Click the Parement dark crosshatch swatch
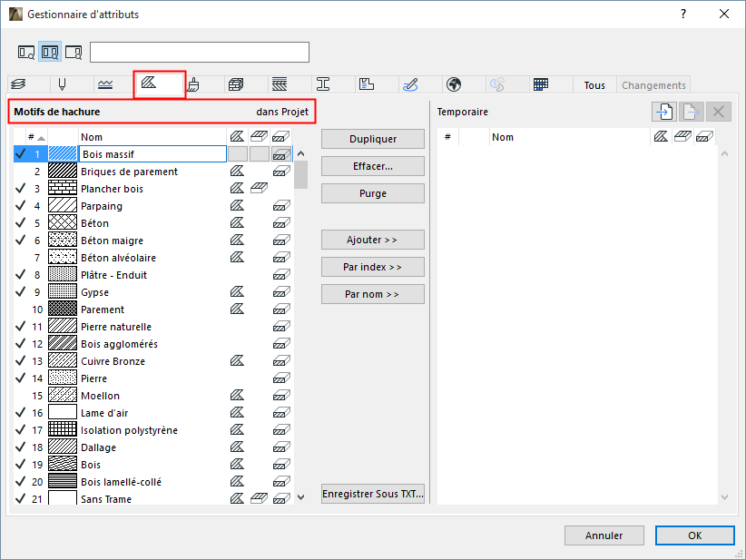This screenshot has width=746, height=560. pos(63,309)
